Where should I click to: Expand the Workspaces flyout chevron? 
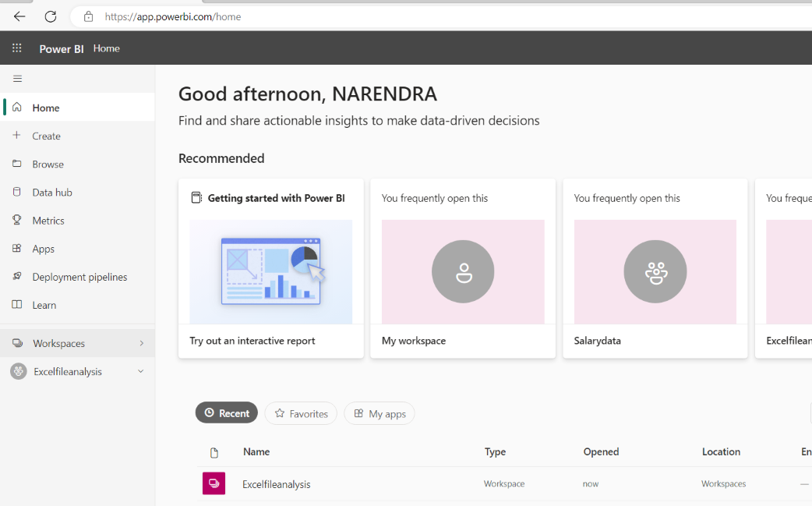pos(141,343)
